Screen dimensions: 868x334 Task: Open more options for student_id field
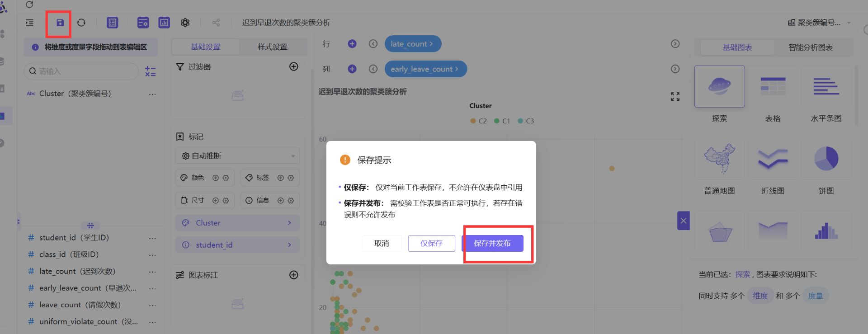152,238
